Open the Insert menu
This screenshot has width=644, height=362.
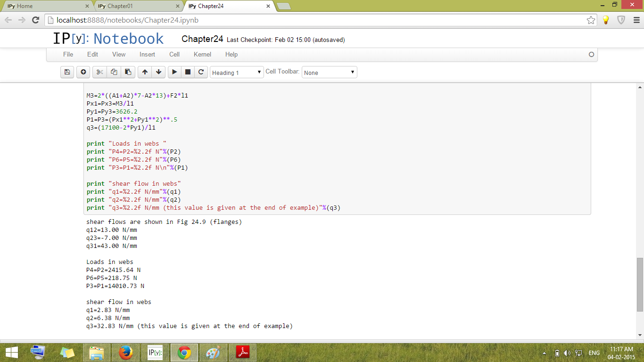tap(147, 55)
